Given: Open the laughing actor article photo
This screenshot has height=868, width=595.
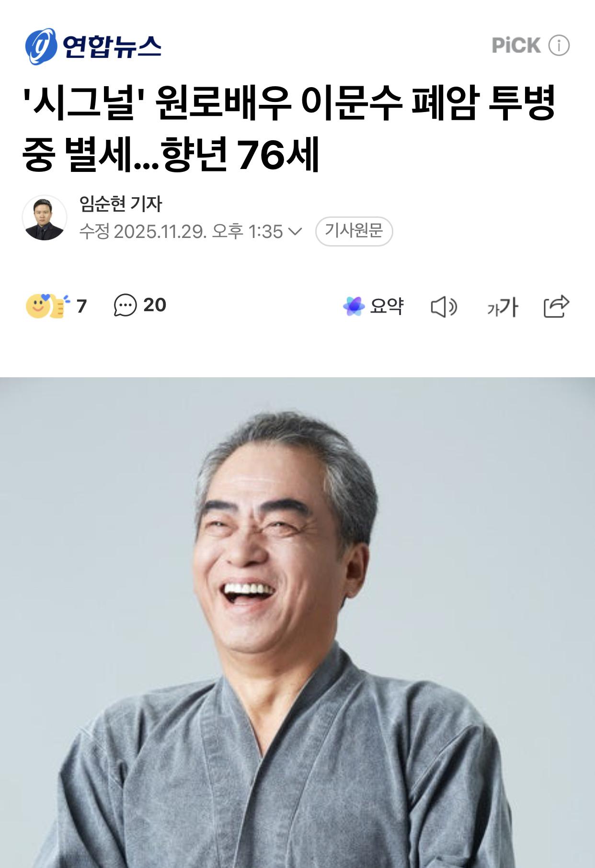Looking at the screenshot, I should coord(297,622).
